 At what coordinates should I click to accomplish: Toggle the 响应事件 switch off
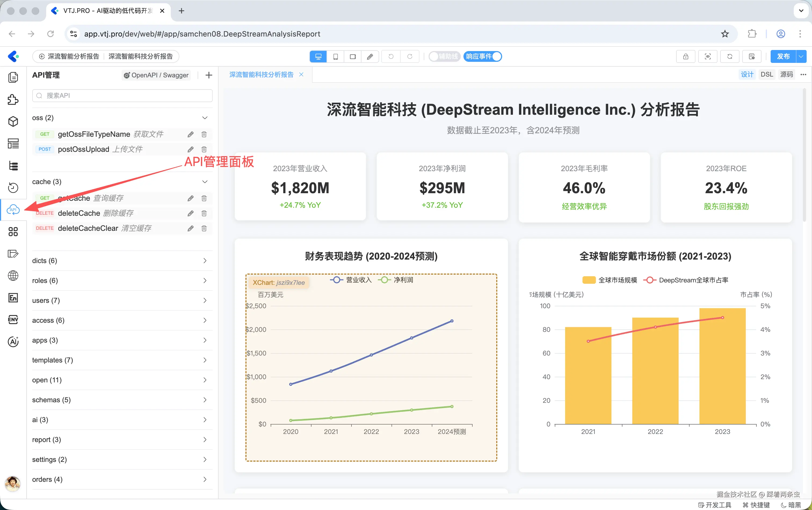[x=483, y=56]
